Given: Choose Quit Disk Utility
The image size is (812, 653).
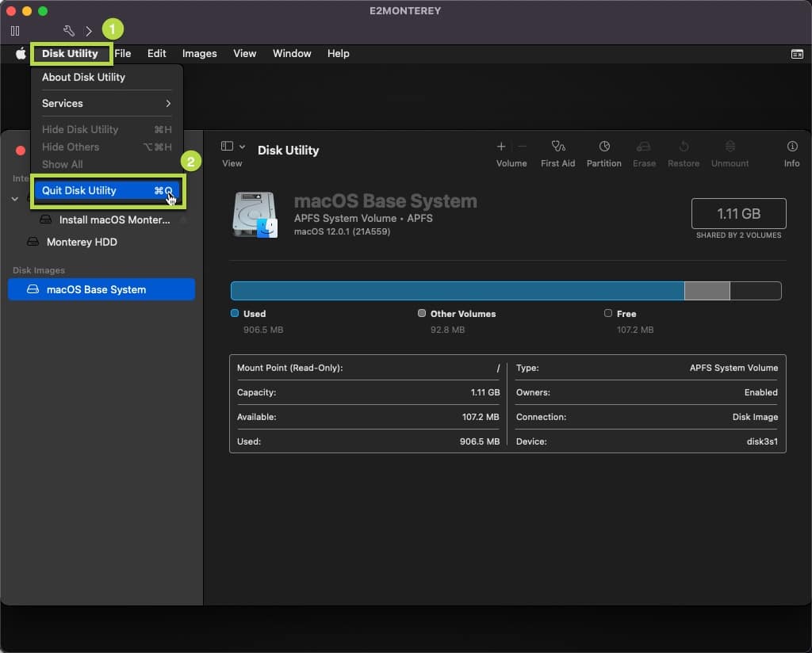Looking at the screenshot, I should [x=107, y=190].
